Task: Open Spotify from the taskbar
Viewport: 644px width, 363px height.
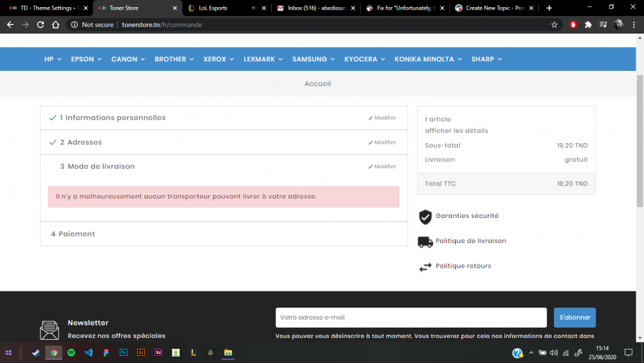Action: click(71, 353)
